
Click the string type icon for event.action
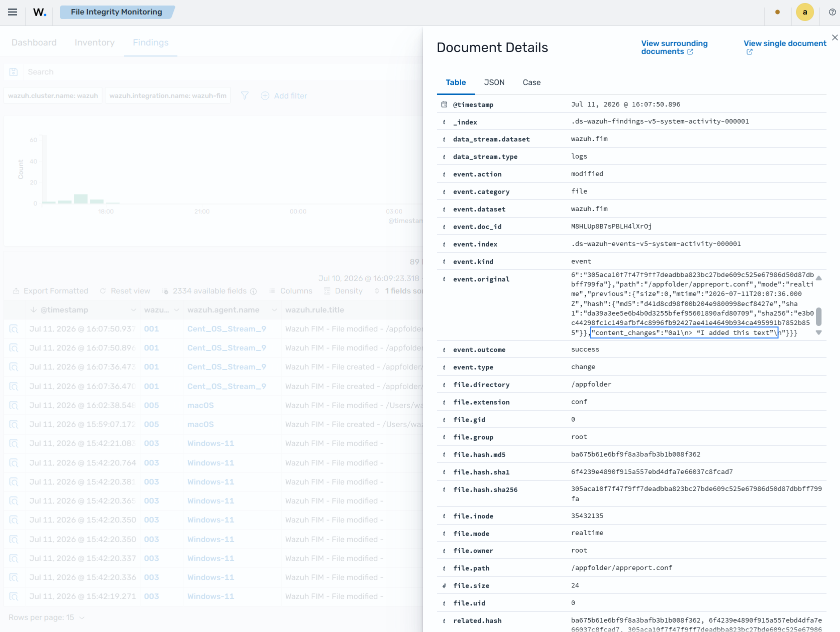point(444,174)
